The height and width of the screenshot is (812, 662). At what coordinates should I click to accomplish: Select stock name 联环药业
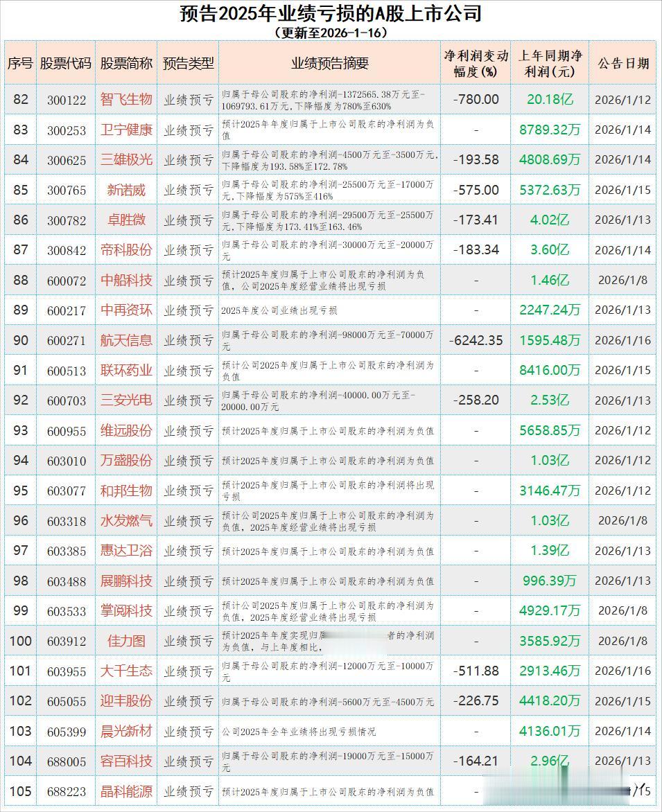[126, 370]
